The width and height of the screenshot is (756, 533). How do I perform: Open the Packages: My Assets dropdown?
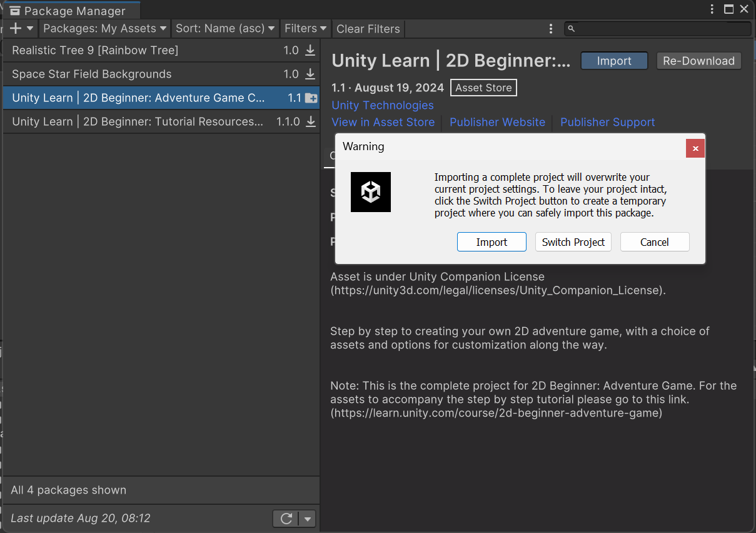click(x=104, y=29)
